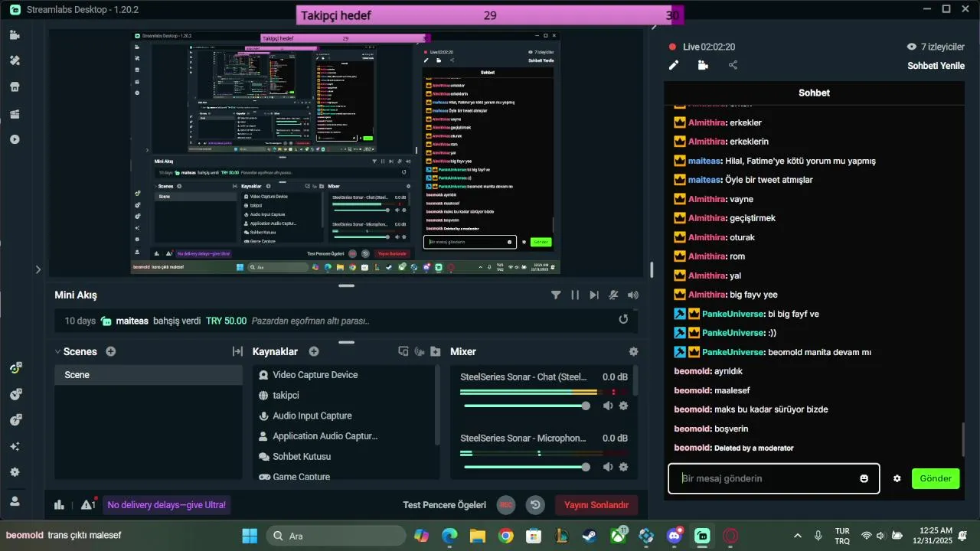
Task: Open the account profile icon in sidebar
Action: 15,500
